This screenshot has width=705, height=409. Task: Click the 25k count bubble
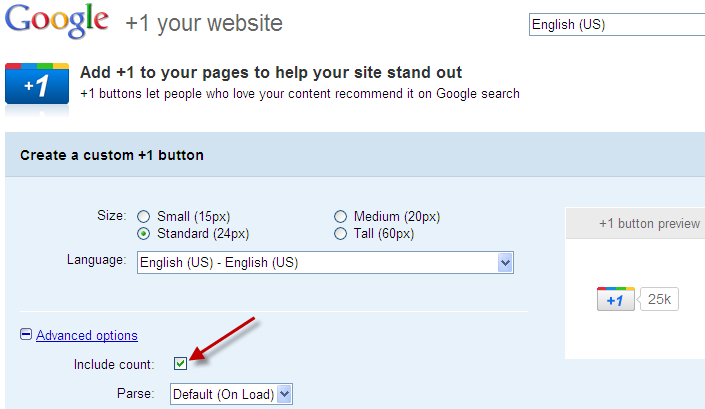[659, 299]
